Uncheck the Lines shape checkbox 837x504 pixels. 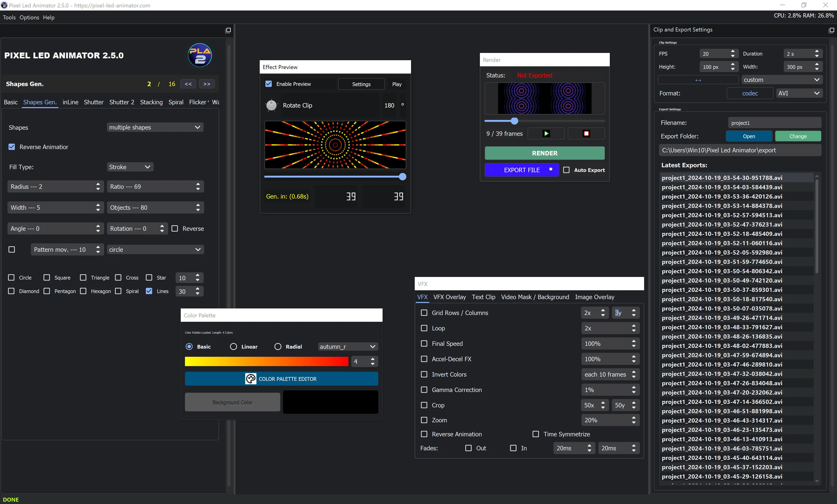tap(149, 291)
